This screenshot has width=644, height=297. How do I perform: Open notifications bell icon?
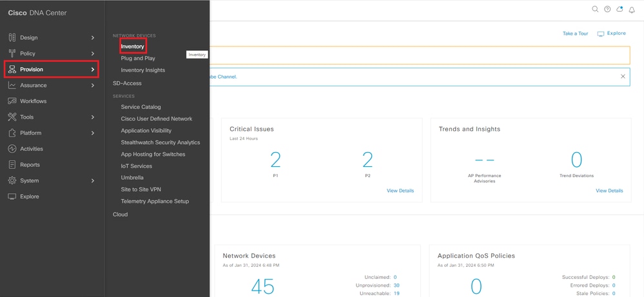632,10
